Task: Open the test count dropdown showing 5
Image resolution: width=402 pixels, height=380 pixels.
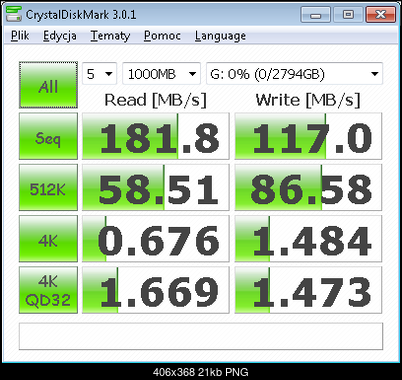Action: click(99, 74)
